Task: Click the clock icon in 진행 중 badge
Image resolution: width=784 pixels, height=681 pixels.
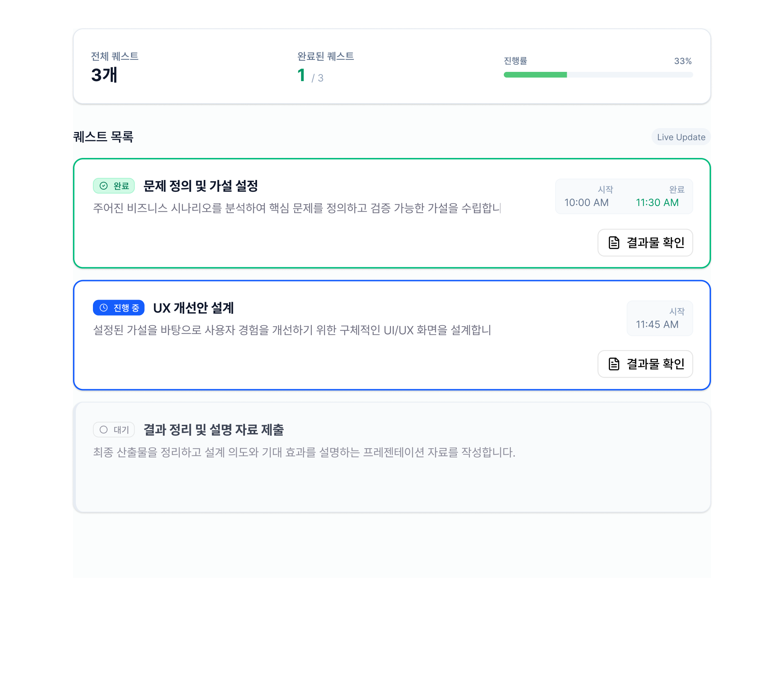Action: click(x=103, y=308)
